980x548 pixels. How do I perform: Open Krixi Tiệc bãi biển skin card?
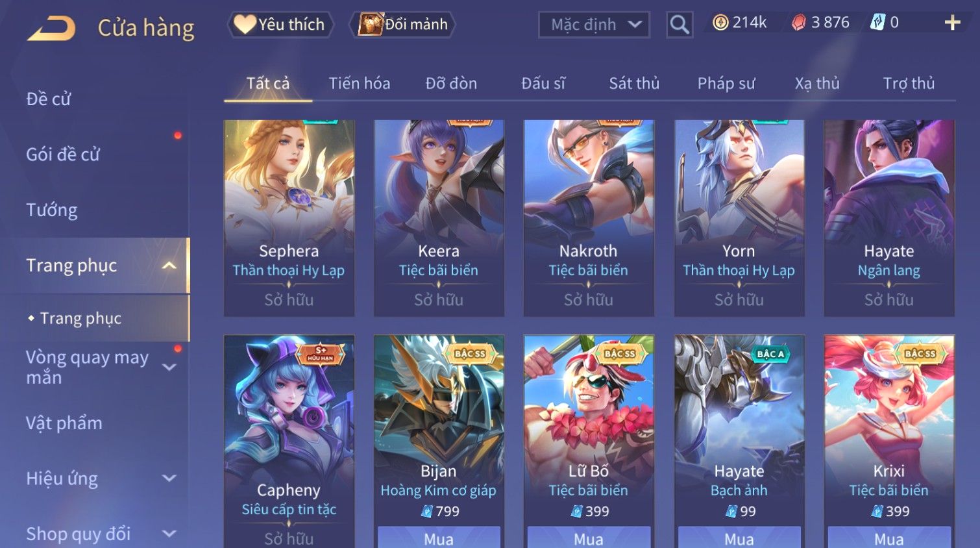click(x=889, y=442)
